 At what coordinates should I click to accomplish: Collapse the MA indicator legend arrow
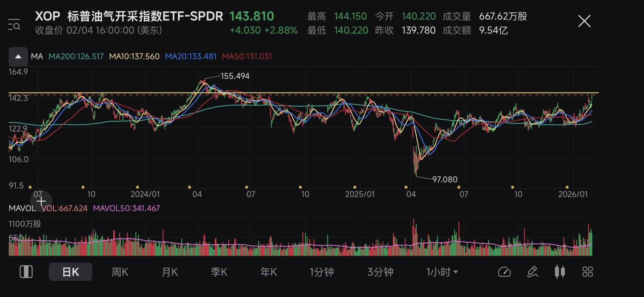18,57
